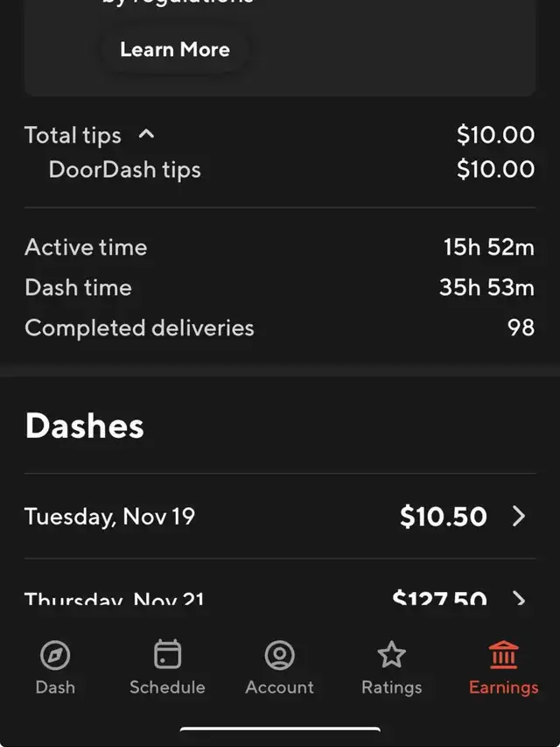Screen dimensions: 560x747
Task: Tap the Total tips label
Action: (73, 135)
